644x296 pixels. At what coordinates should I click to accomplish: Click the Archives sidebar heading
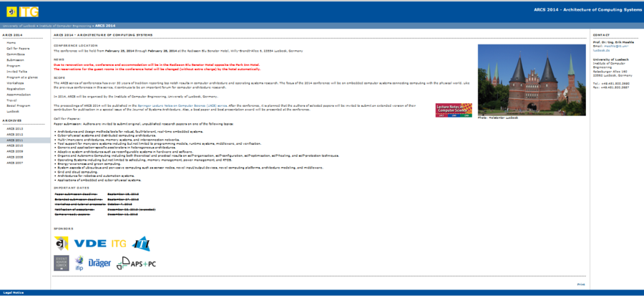click(x=12, y=120)
